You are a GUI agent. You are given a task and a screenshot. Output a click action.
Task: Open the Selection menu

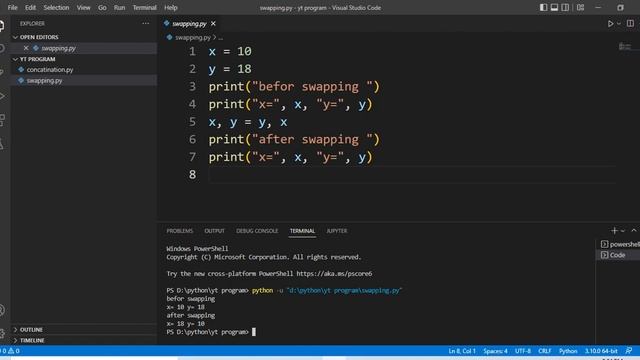point(56,7)
